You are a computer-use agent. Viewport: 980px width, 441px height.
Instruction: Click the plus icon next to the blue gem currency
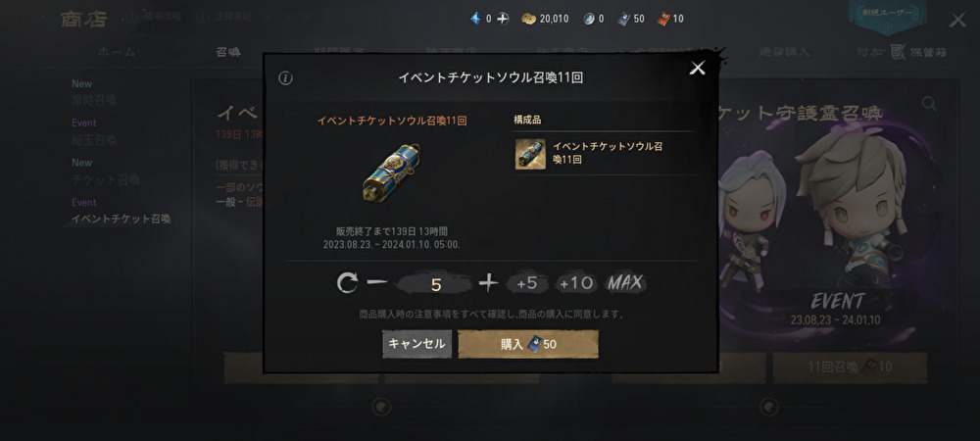(x=503, y=19)
